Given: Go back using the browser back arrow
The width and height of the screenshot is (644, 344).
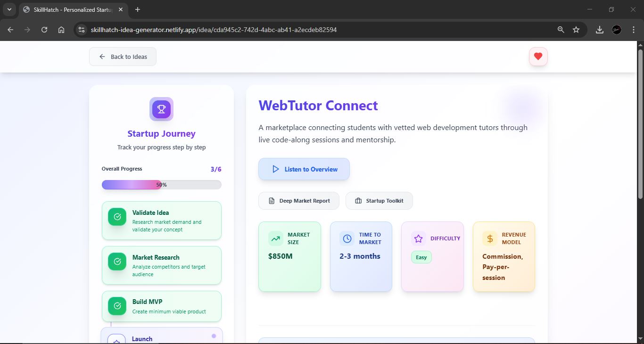Looking at the screenshot, I should (x=10, y=30).
